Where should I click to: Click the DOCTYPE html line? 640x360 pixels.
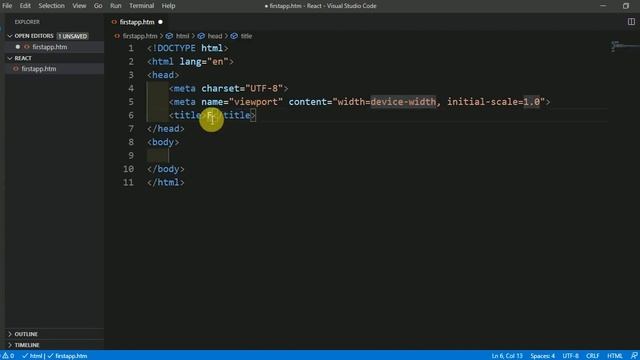(187, 48)
